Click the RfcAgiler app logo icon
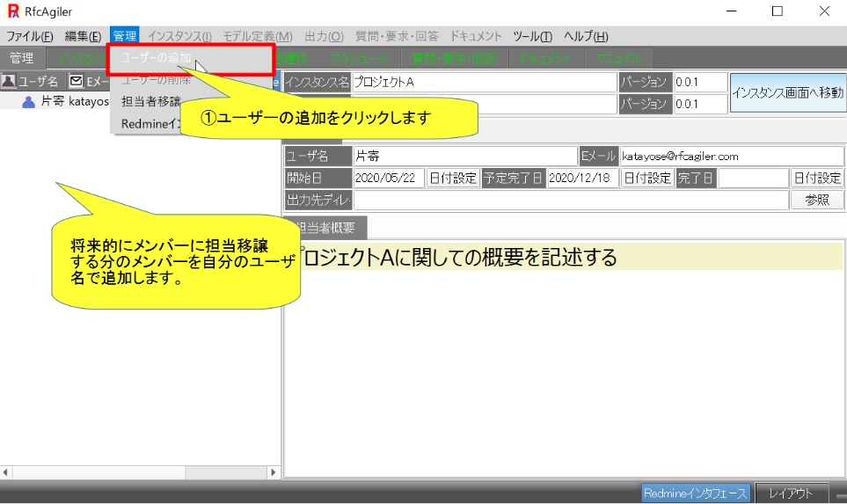Screen dimensions: 847x504 click(x=13, y=11)
